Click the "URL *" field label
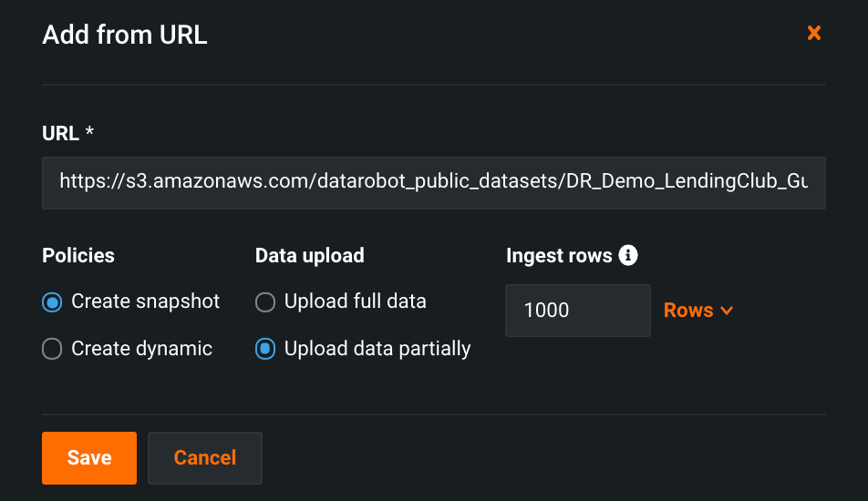The height and width of the screenshot is (501, 868). tap(68, 134)
